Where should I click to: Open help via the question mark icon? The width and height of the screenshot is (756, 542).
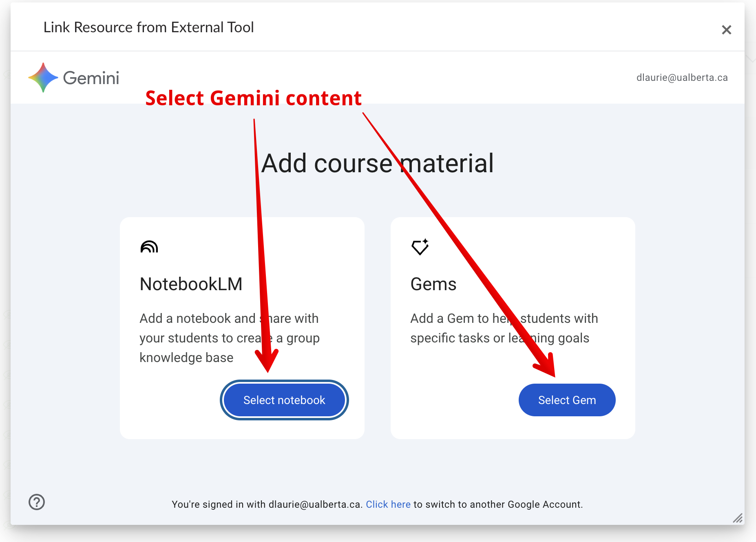pos(37,502)
